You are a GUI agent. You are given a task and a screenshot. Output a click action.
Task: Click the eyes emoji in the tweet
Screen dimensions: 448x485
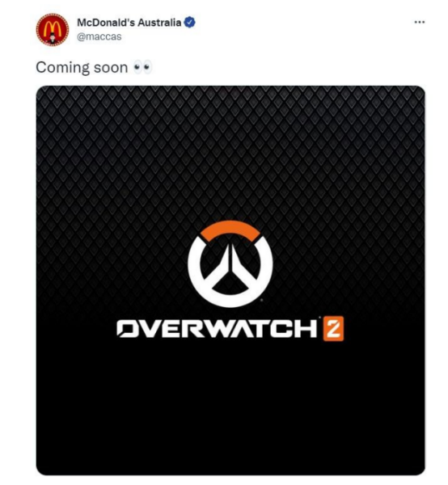142,67
